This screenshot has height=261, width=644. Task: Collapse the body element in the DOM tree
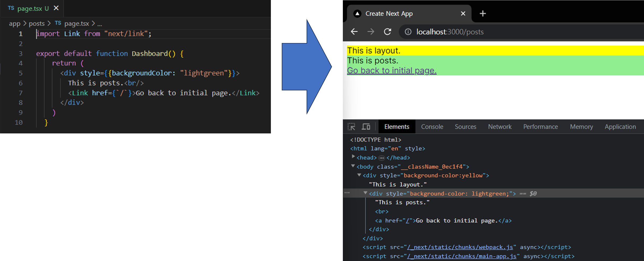tap(353, 166)
